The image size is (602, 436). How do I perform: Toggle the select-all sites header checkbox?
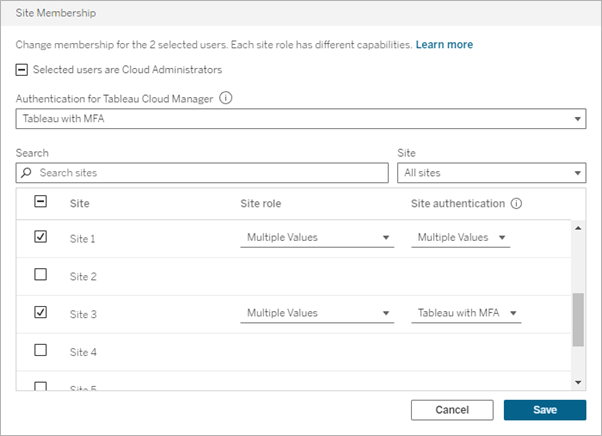click(x=41, y=202)
